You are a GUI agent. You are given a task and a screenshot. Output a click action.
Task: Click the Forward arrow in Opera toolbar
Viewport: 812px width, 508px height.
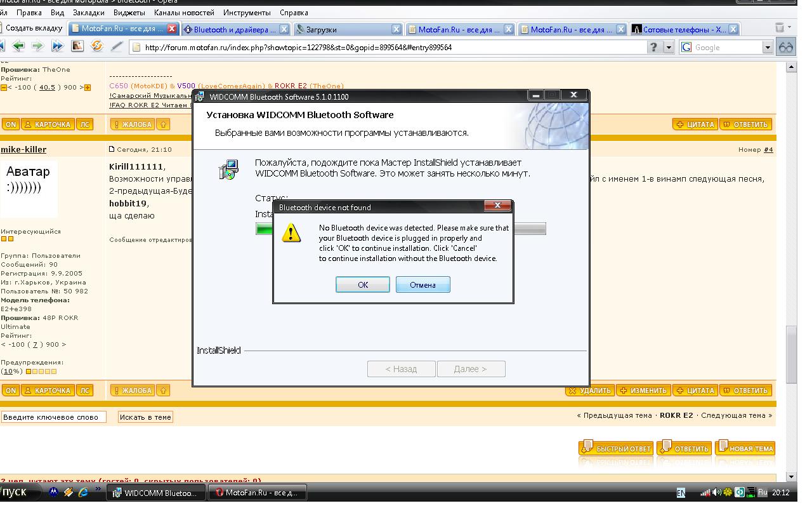[37, 46]
